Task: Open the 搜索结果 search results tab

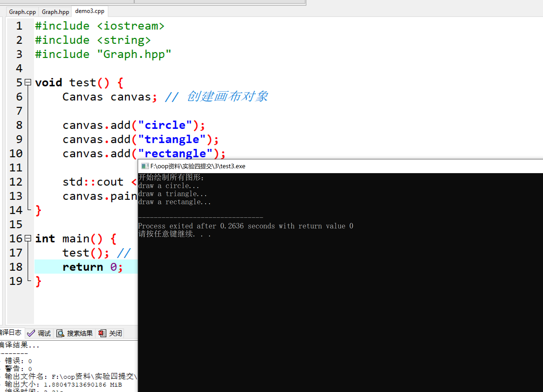Action: click(80, 333)
